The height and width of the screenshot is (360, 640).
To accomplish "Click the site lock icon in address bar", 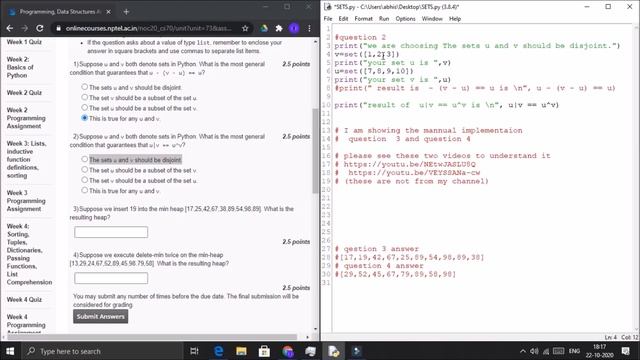I will [58, 28].
